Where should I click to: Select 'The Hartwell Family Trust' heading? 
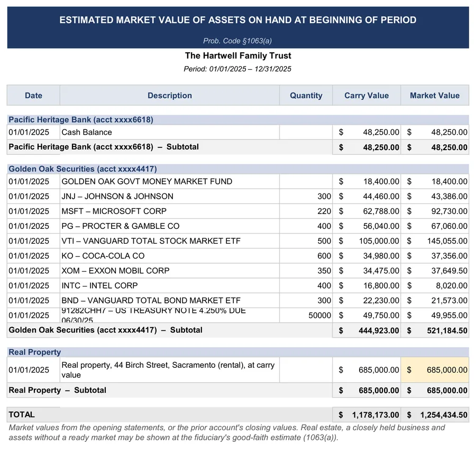click(238, 55)
